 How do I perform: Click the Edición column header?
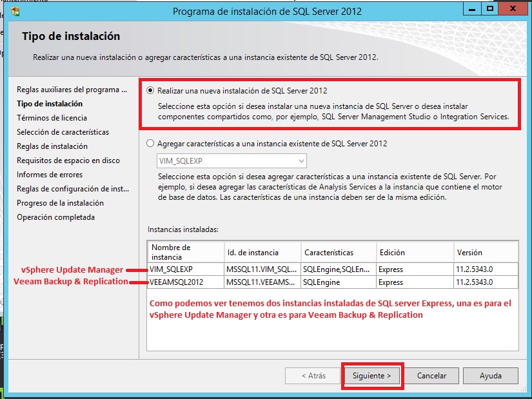coord(415,252)
